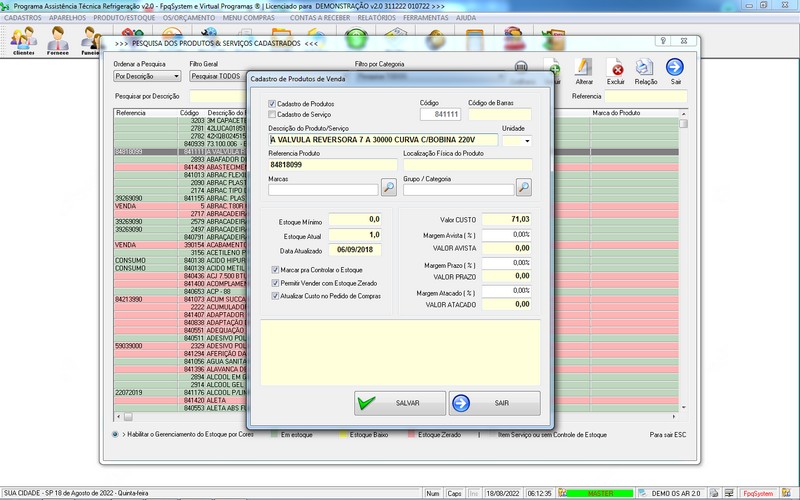Click the Código de Barras field

(499, 114)
